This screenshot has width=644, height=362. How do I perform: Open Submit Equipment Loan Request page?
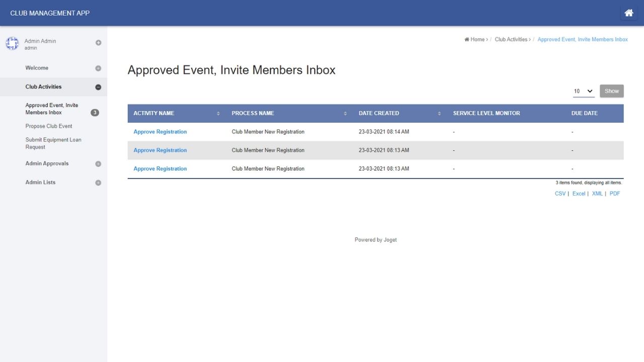53,143
